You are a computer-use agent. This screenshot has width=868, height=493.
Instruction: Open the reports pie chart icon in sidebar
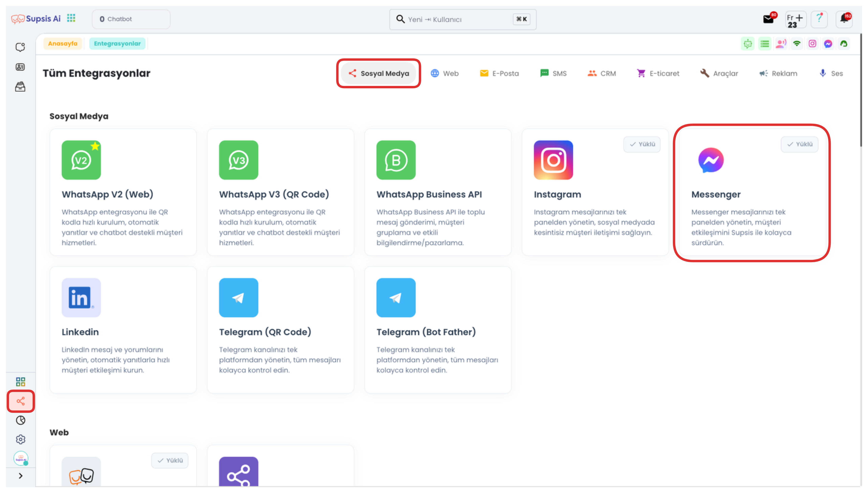tap(20, 420)
